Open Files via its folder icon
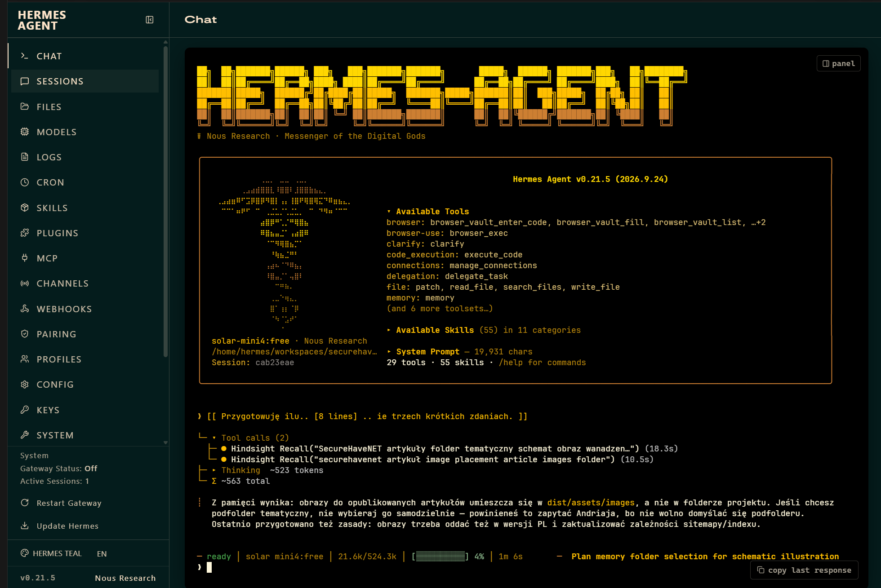The height and width of the screenshot is (588, 881). click(24, 107)
